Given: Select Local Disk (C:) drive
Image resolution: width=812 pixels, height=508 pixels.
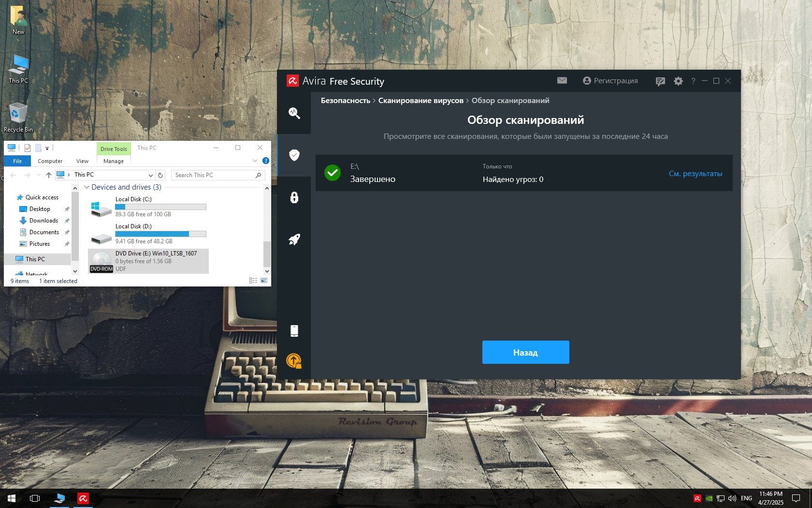Looking at the screenshot, I should point(148,207).
